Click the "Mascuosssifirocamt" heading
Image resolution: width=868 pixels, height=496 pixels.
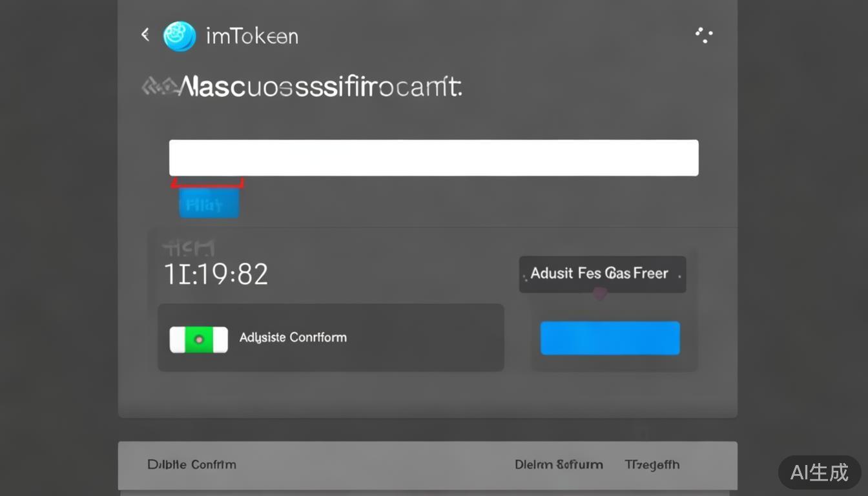(x=321, y=86)
